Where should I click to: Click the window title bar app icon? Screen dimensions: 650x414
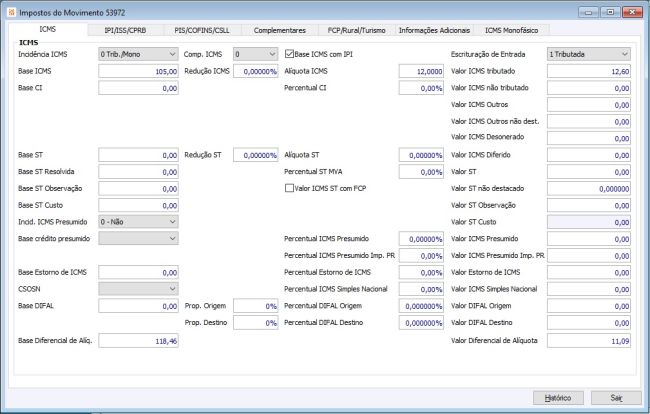(x=11, y=12)
